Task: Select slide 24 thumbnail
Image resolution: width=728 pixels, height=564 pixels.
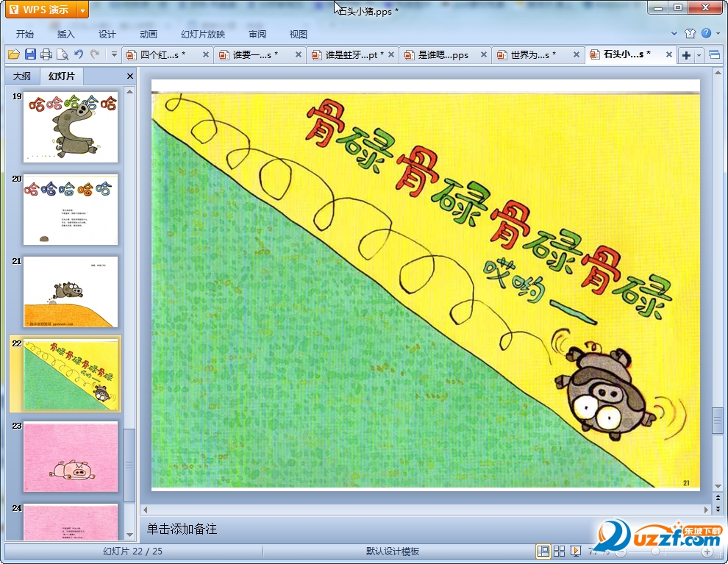Action: click(x=71, y=522)
